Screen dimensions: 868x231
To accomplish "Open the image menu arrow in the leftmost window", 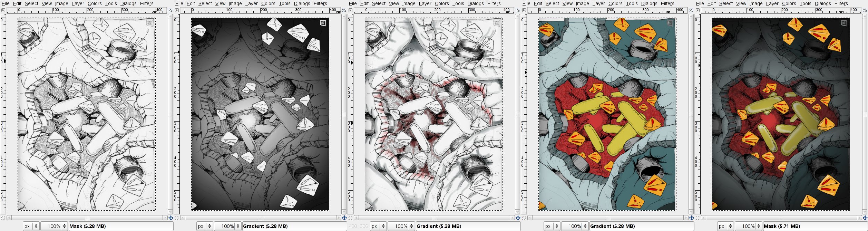I will [x=3, y=10].
